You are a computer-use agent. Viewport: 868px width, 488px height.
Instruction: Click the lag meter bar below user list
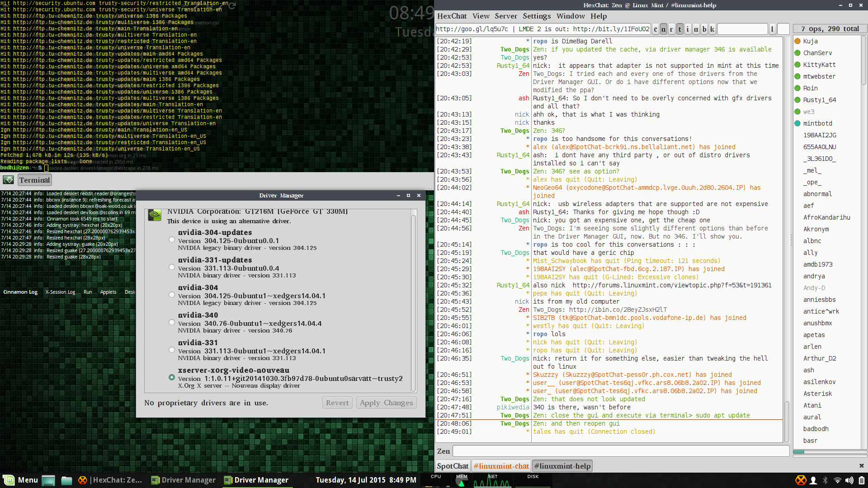(830, 452)
